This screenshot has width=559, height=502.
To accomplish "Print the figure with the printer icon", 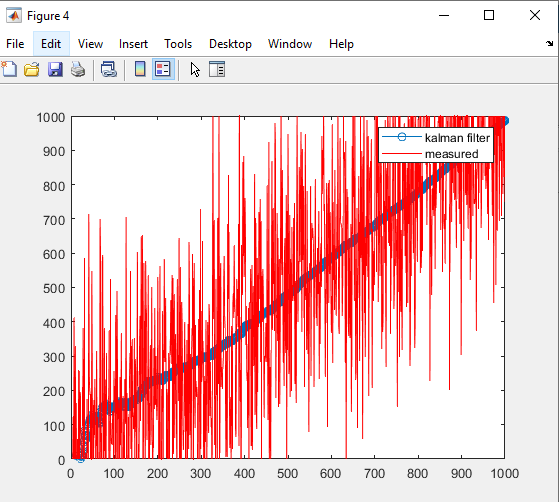I will click(78, 69).
